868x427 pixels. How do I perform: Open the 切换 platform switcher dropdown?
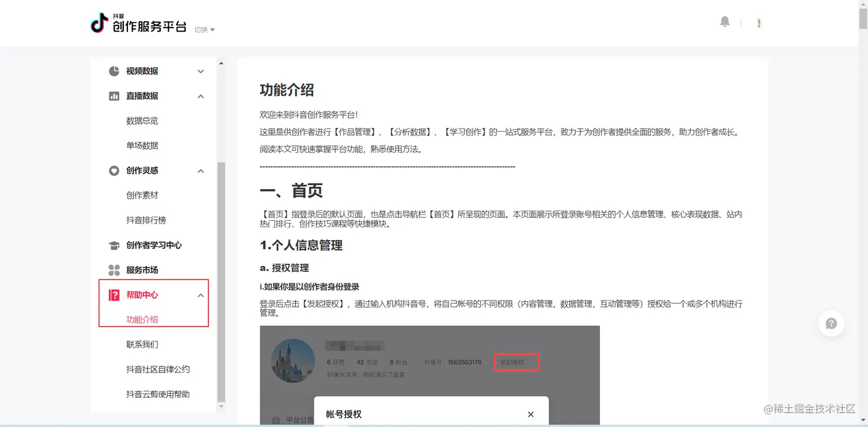[204, 30]
